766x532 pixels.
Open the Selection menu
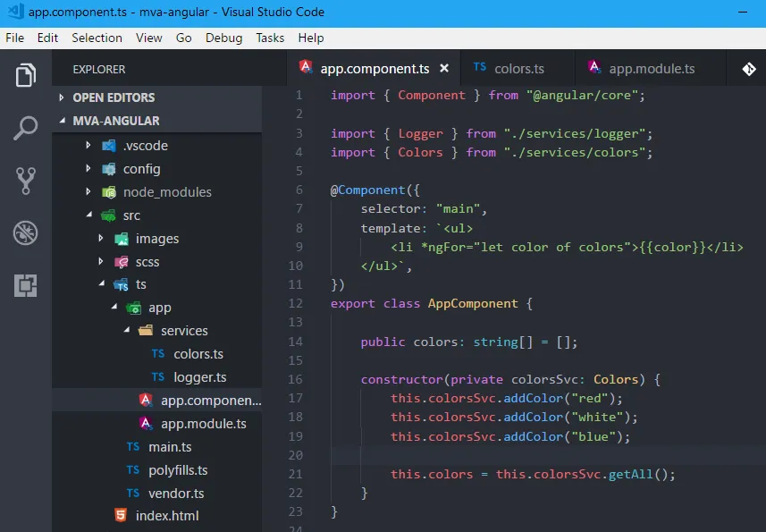[x=97, y=38]
